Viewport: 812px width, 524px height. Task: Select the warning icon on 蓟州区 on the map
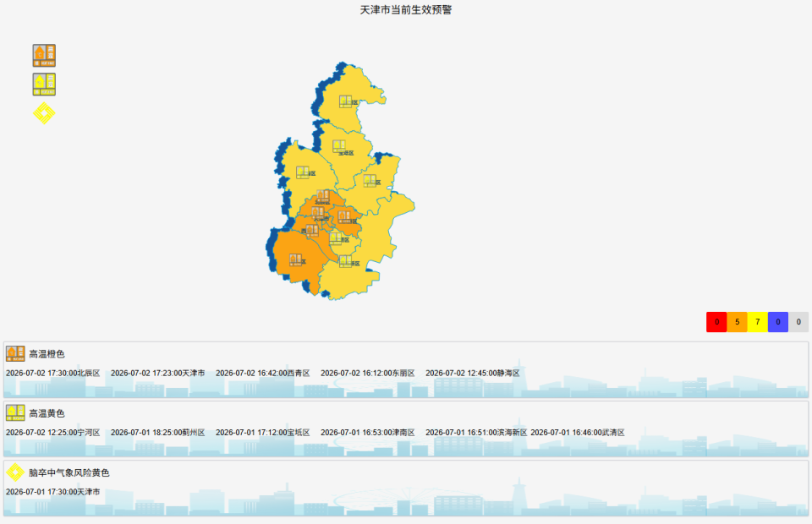[x=345, y=101]
